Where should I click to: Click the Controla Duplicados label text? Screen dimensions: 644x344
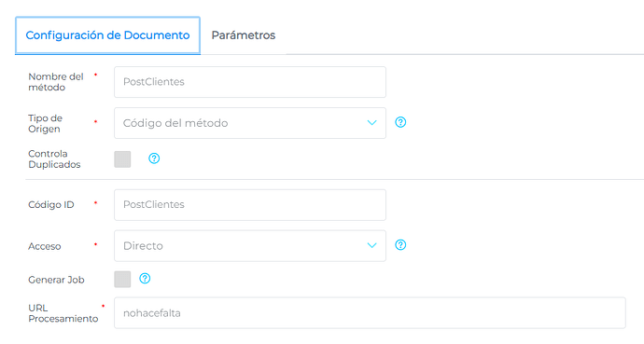[54, 159]
